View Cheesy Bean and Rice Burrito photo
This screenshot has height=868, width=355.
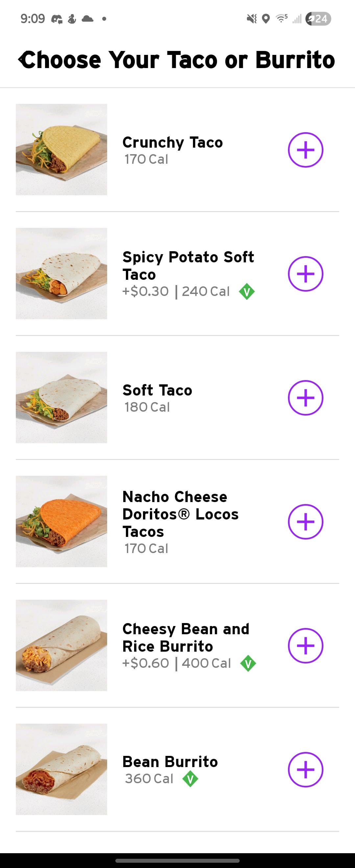pos(61,646)
